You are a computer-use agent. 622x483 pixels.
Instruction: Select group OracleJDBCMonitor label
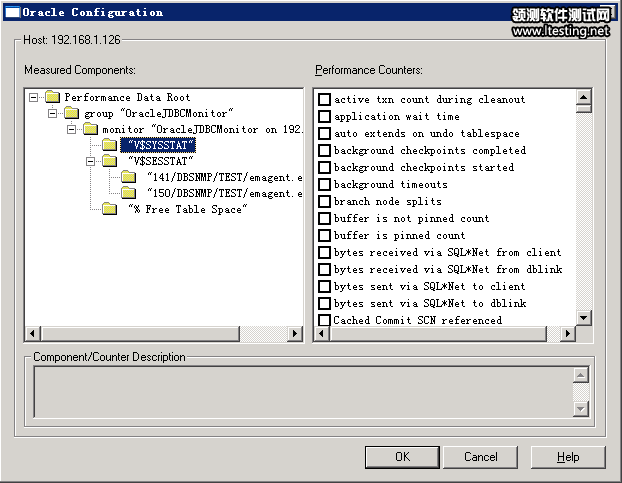pos(159,113)
